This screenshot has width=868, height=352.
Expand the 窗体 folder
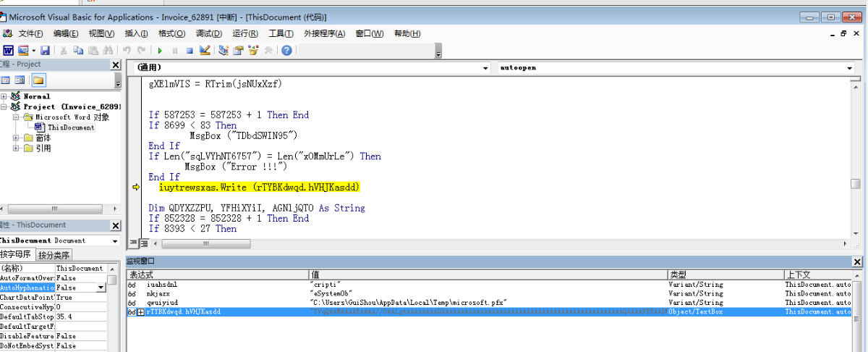pyautogui.click(x=17, y=138)
